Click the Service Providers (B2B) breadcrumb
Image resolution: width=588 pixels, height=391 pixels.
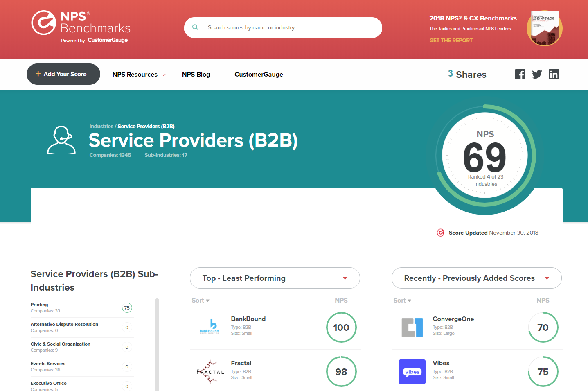146,126
